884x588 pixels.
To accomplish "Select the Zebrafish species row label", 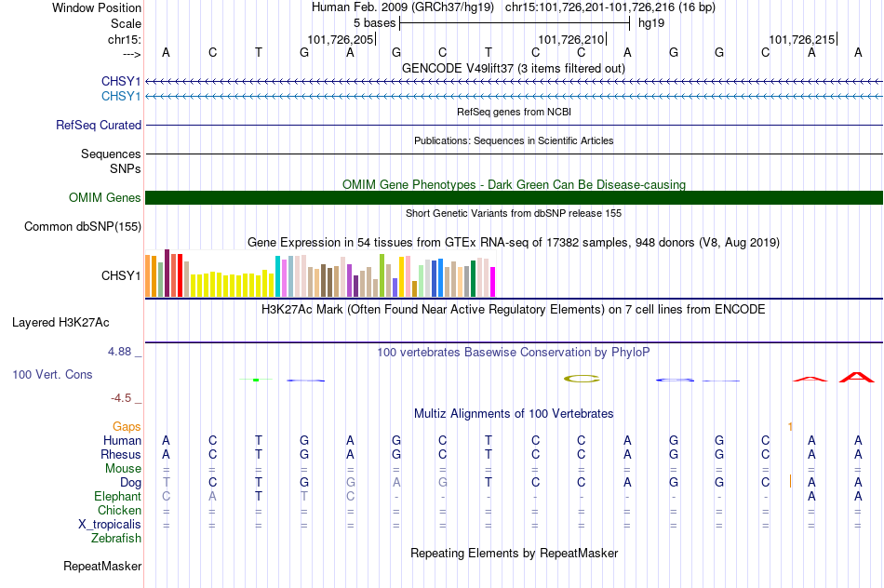I will (116, 539).
